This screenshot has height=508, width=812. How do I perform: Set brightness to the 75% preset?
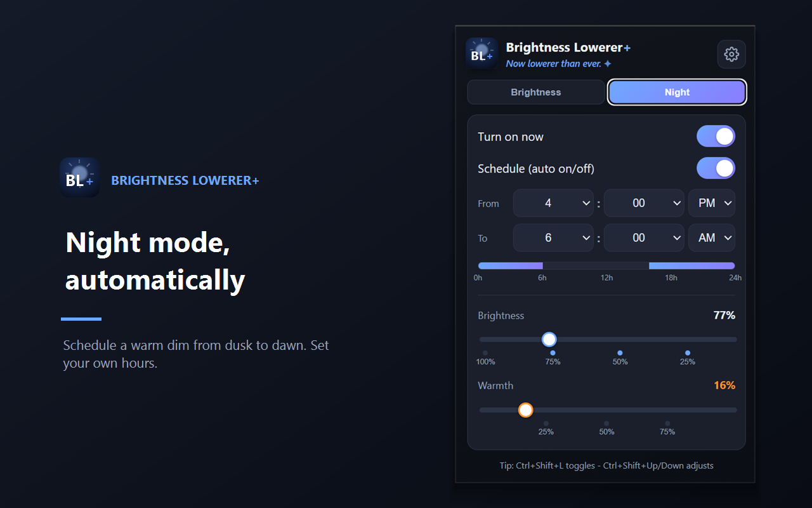tap(553, 358)
